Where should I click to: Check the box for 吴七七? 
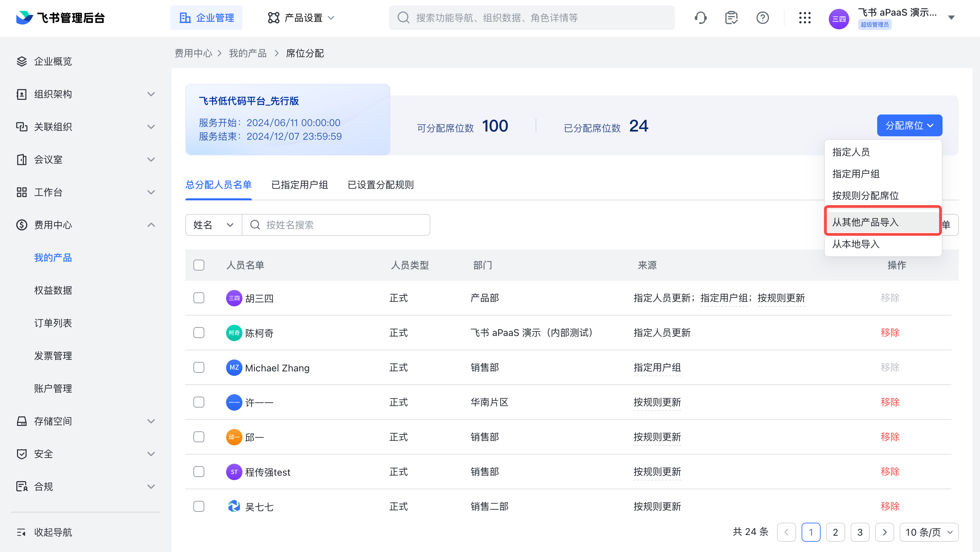click(199, 506)
